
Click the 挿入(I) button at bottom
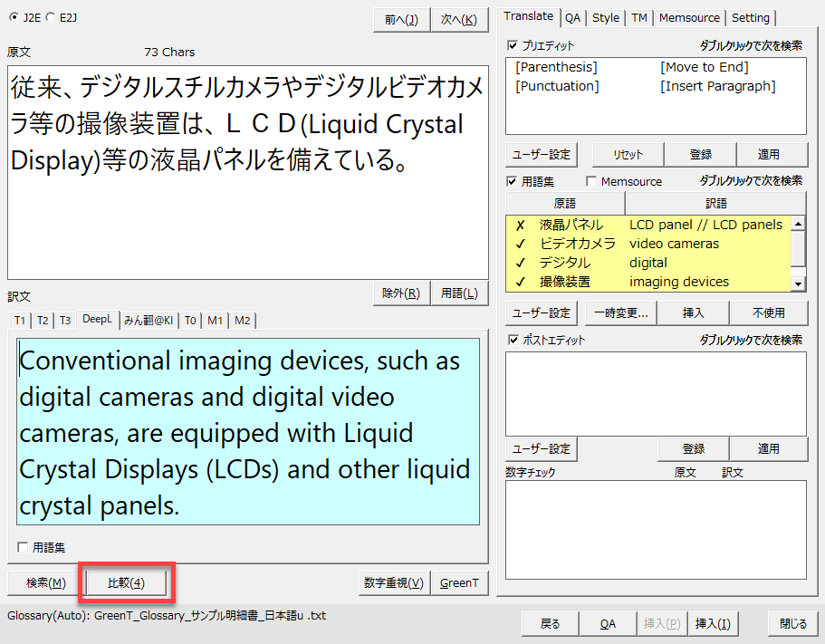[x=713, y=623]
